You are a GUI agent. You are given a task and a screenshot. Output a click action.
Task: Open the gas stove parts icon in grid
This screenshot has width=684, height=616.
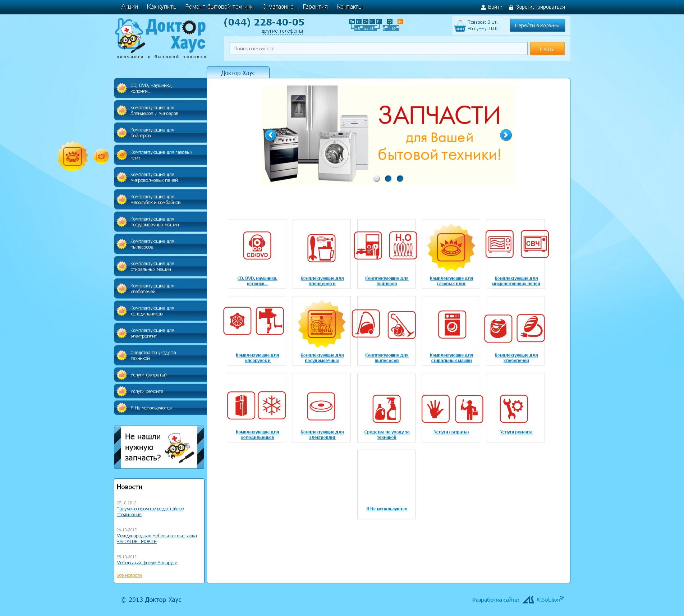pyautogui.click(x=451, y=247)
